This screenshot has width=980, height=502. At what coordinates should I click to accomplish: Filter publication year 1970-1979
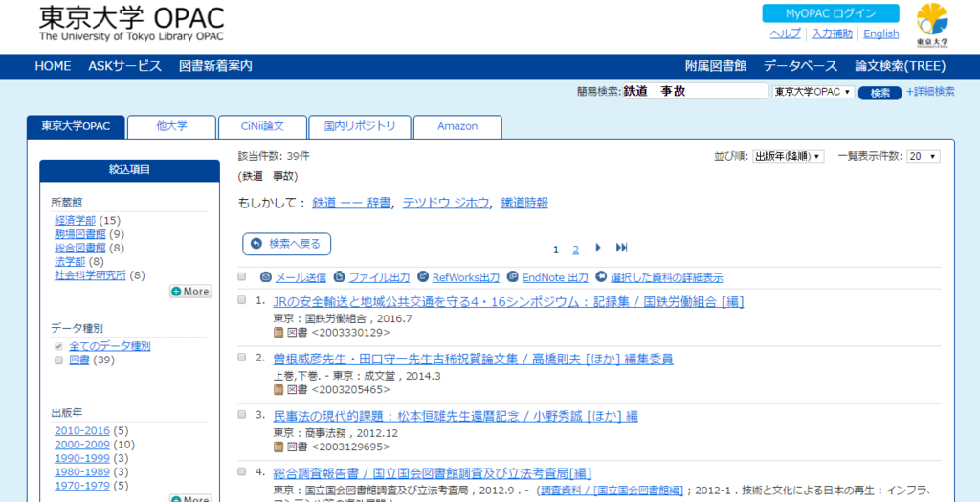(82, 486)
